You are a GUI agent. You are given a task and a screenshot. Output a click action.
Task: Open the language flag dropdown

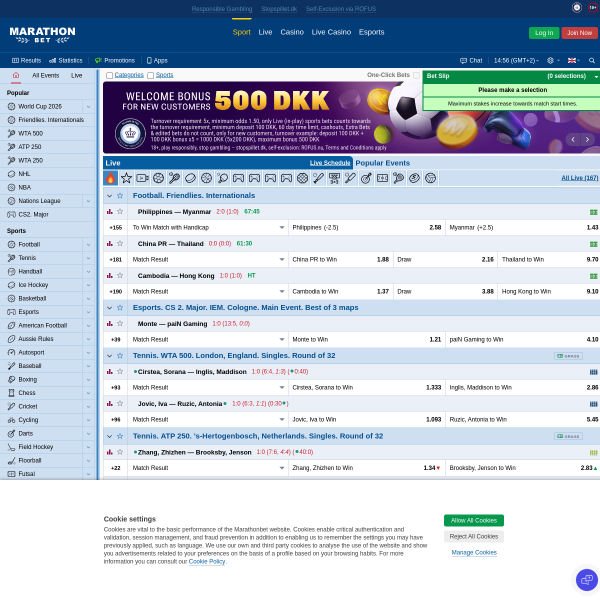[574, 60]
